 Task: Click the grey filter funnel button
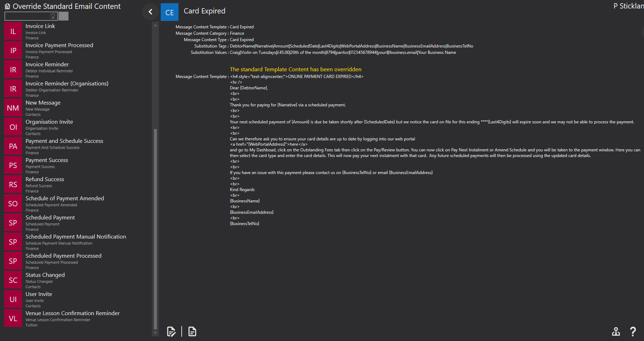[64, 16]
